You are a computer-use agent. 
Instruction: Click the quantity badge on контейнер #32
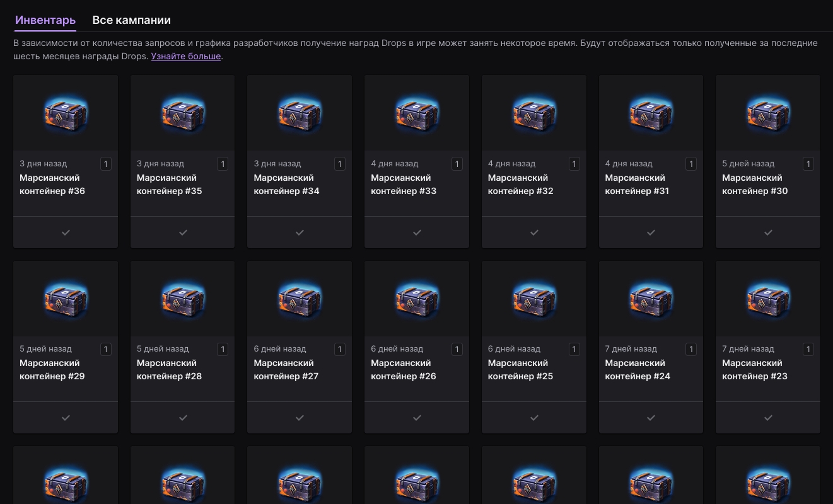[574, 164]
